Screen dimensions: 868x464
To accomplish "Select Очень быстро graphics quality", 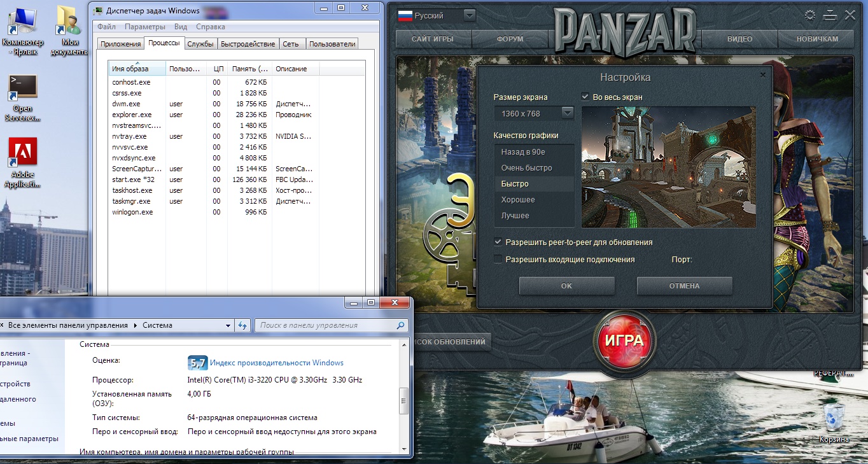I will (x=534, y=168).
